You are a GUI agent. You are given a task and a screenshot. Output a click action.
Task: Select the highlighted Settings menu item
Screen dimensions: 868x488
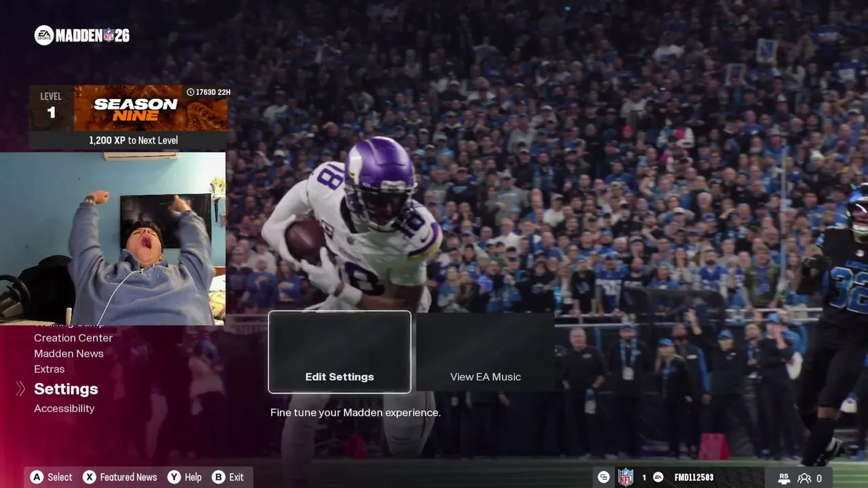[x=66, y=388]
